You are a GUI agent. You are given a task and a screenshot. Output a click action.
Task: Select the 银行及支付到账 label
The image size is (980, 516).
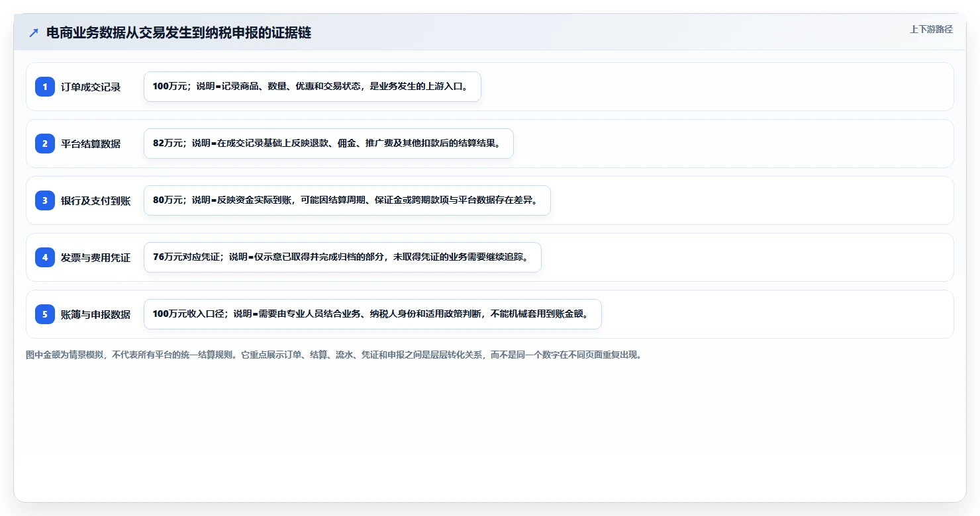click(x=96, y=200)
